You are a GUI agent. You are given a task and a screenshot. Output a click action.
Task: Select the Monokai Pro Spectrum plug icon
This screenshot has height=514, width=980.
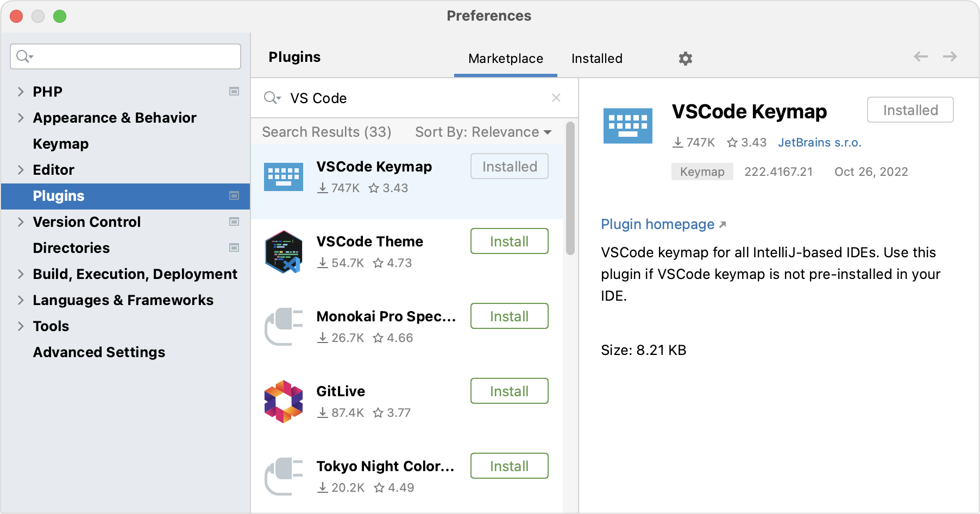284,327
